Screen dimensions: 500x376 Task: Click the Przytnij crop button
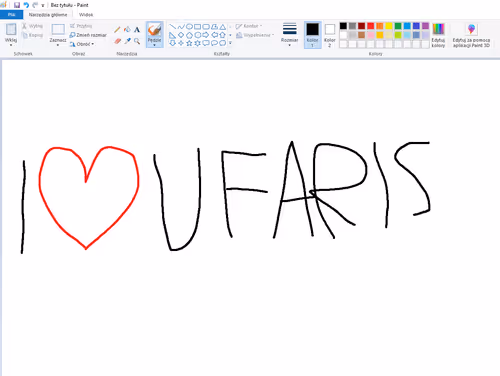coord(81,26)
